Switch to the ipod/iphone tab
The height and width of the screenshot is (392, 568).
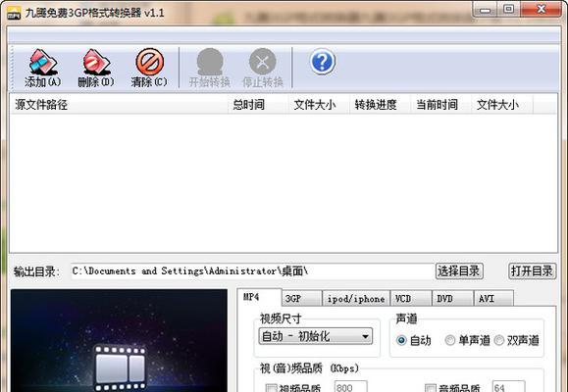point(356,299)
